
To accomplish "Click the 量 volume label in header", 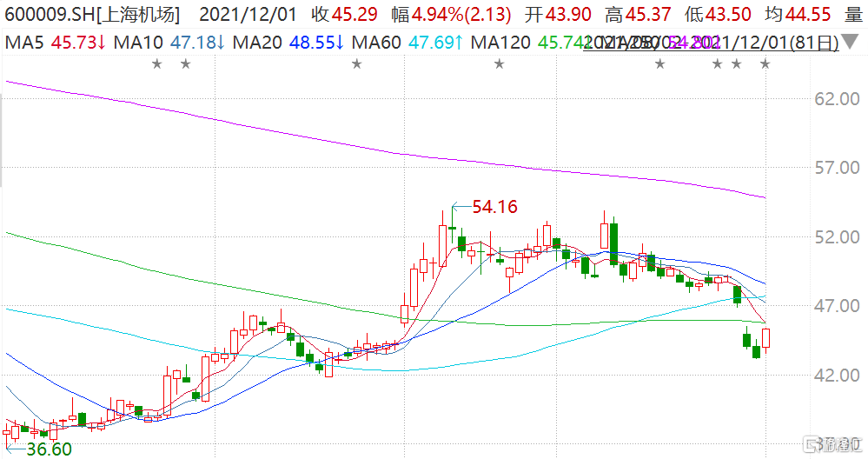I will pos(853,15).
